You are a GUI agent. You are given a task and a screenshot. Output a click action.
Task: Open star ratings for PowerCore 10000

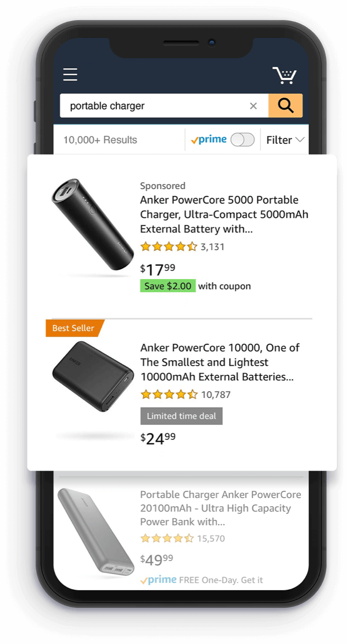click(169, 394)
